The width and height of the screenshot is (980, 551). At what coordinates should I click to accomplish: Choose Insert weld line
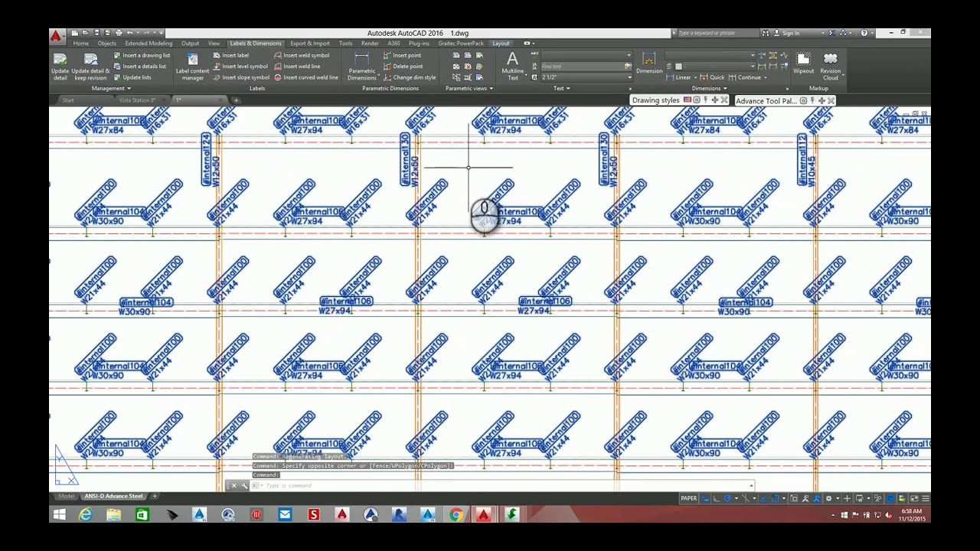coord(297,67)
